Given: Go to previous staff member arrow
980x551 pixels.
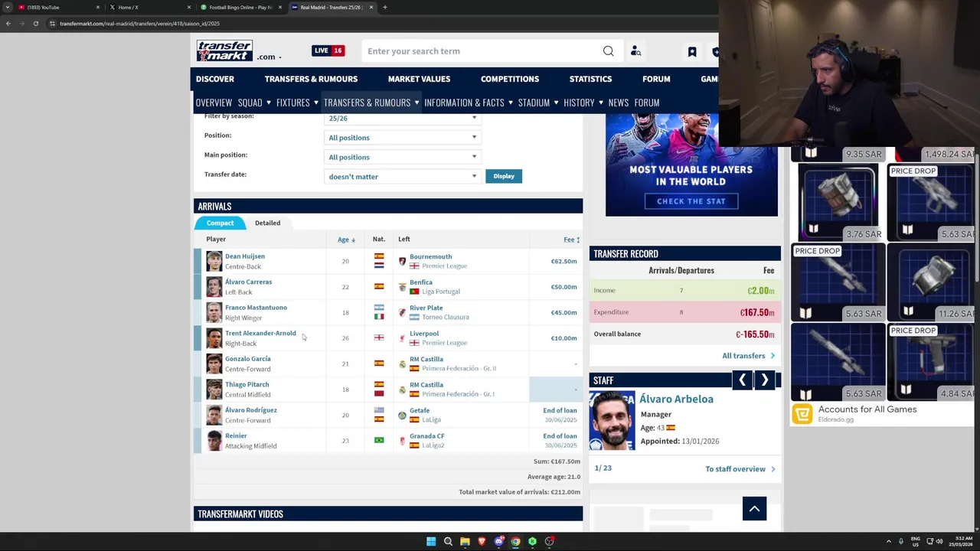Looking at the screenshot, I should [x=742, y=380].
